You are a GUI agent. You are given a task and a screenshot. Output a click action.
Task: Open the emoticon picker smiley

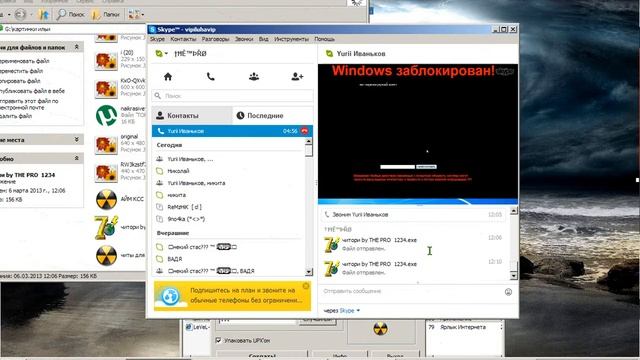coord(508,292)
